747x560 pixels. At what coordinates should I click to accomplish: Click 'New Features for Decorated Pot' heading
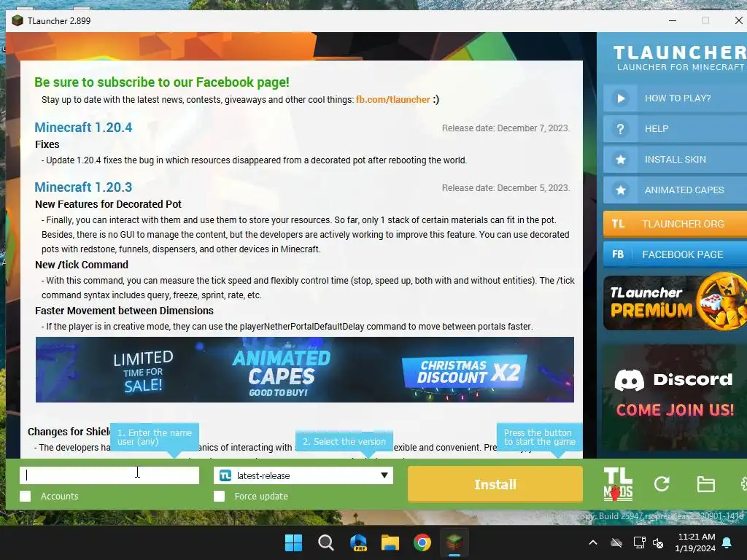point(108,204)
